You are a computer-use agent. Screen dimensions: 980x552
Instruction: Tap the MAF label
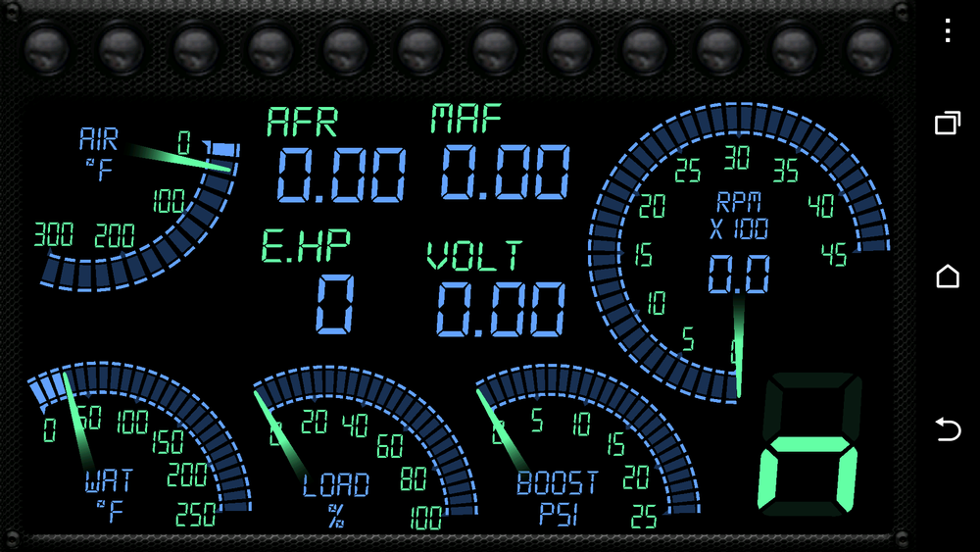(466, 119)
